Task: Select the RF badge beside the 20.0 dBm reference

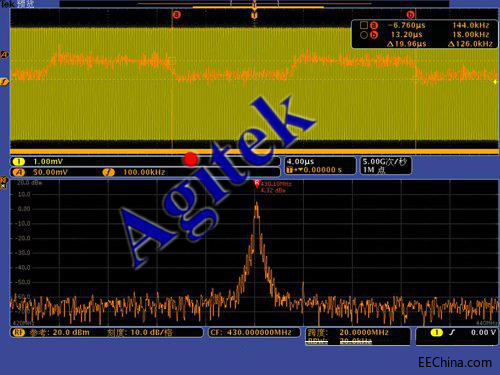Action: pyautogui.click(x=19, y=333)
